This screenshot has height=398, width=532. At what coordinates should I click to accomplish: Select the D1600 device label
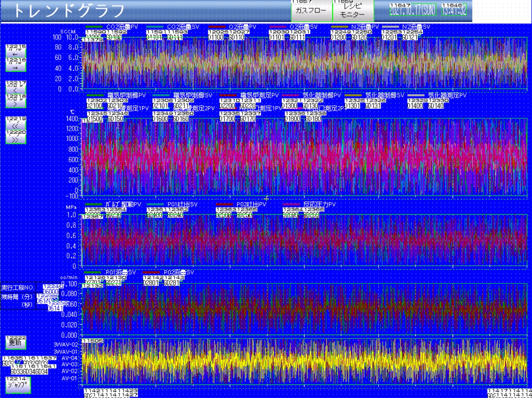(160, 119)
